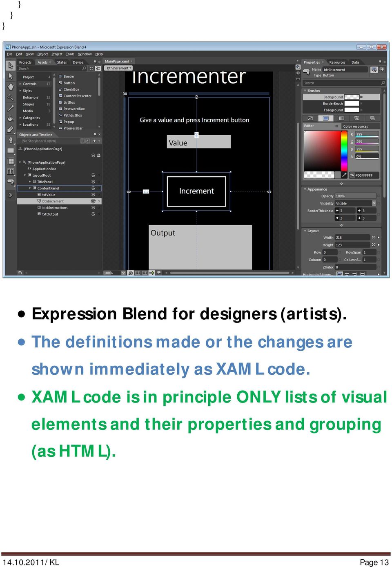Toggle visibility of blckInstructions
Screen dimensions: 392x567
(x=93, y=208)
